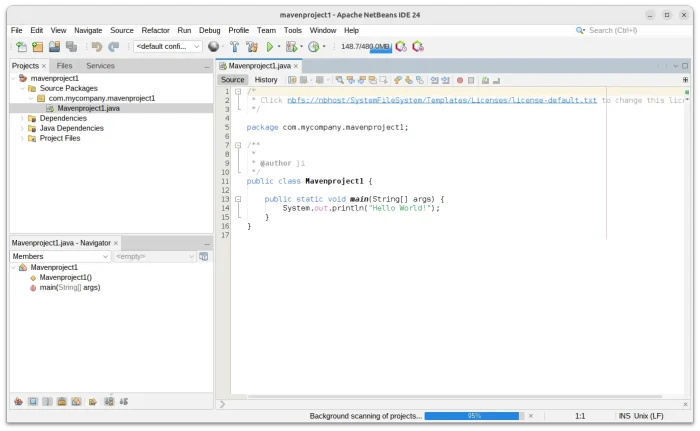The height and width of the screenshot is (431, 700).
Task: Expand the Java Dependencies node
Action: click(x=22, y=128)
